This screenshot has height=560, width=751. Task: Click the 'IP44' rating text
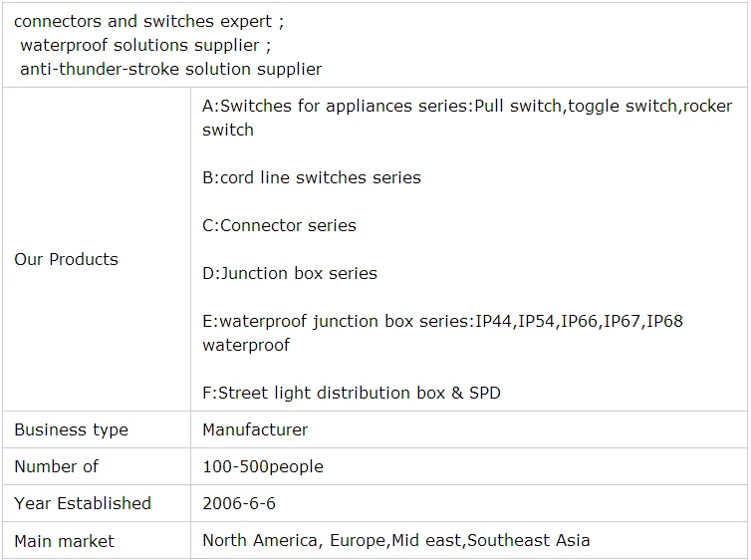pos(494,321)
